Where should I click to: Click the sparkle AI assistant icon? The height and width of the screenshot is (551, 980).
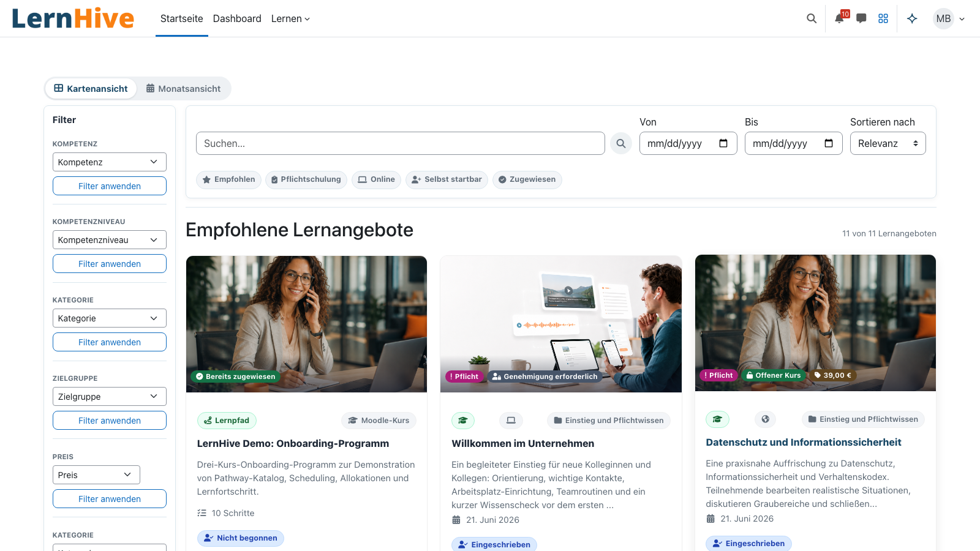pos(912,18)
